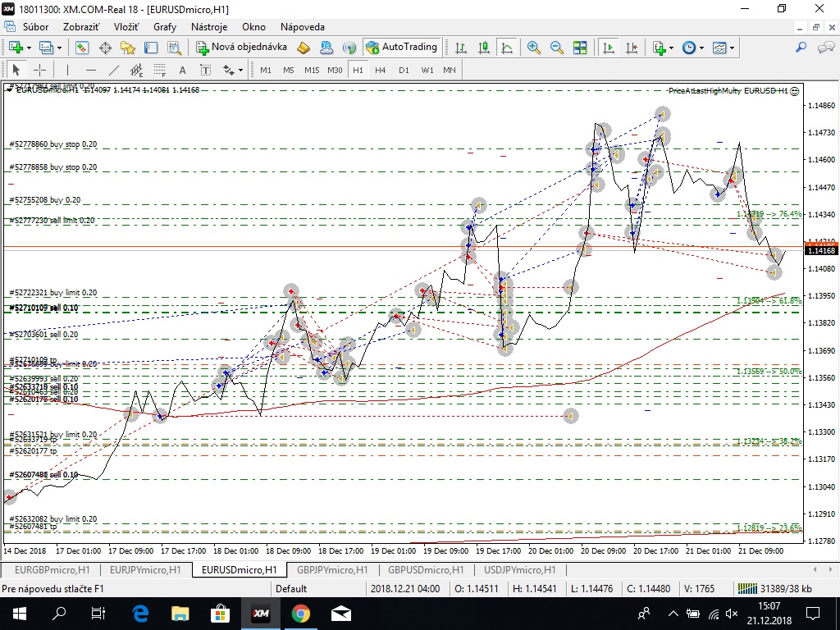The image size is (840, 630).
Task: Switch timeframe to M5
Action: [289, 71]
